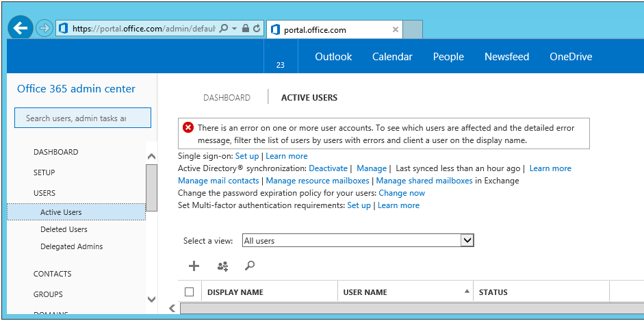Click the sidebar vertical scrollbar thumb
Viewport: 644px width, 321px height.
pyautogui.click(x=151, y=188)
